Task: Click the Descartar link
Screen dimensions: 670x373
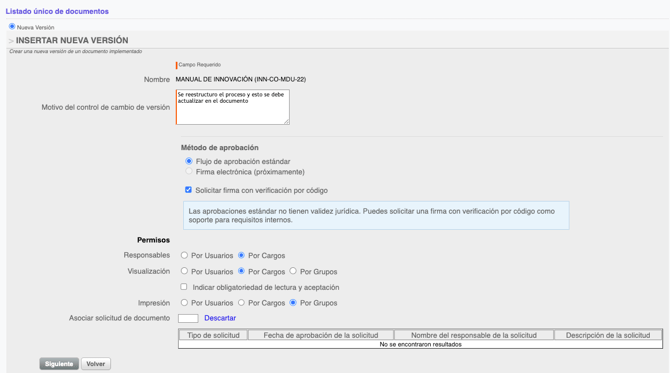Action: [x=220, y=318]
